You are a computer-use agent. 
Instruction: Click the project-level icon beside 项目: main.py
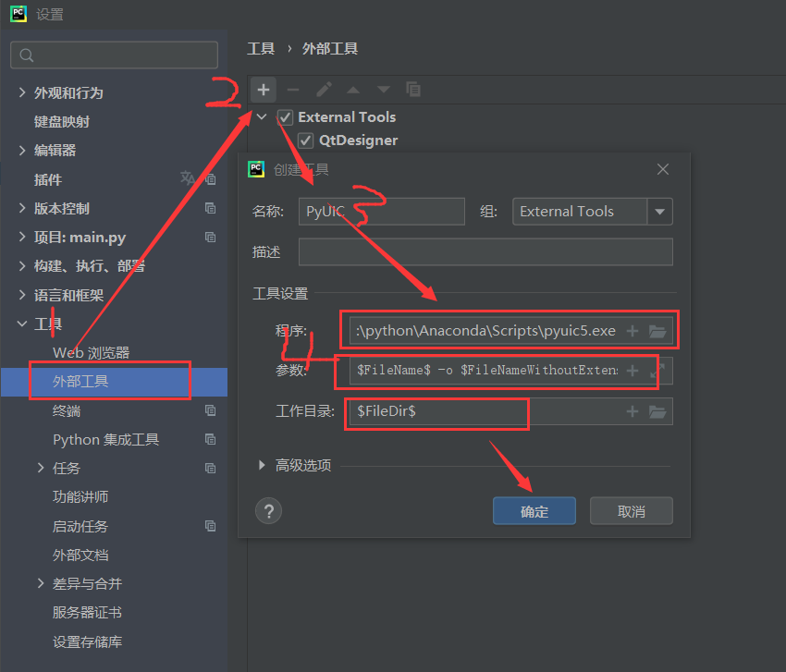211,237
